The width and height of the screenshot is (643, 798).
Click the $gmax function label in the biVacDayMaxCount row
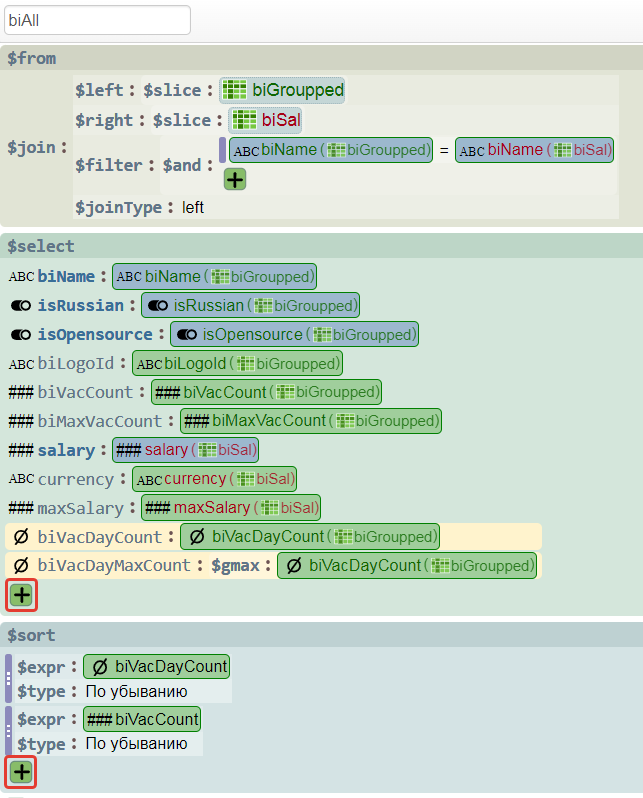[236, 566]
